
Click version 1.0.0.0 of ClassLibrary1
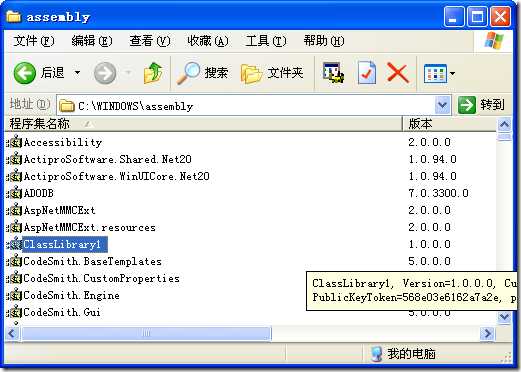429,244
